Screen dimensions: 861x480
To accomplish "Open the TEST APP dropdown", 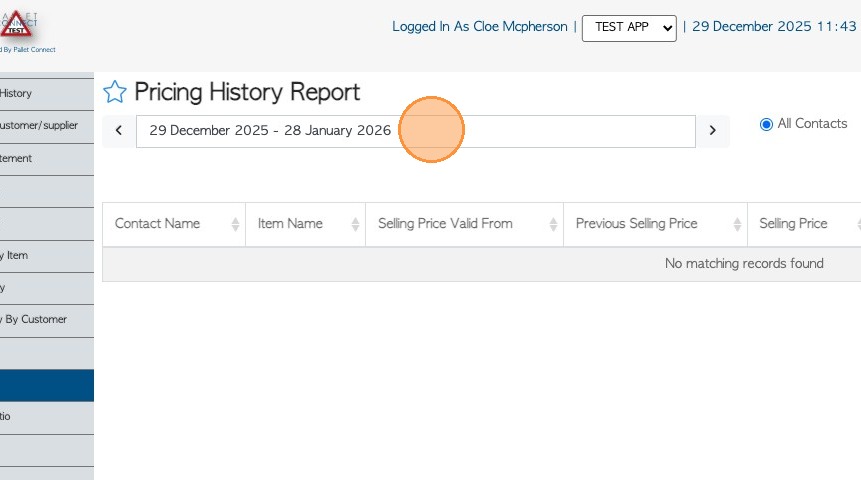I will coord(629,28).
